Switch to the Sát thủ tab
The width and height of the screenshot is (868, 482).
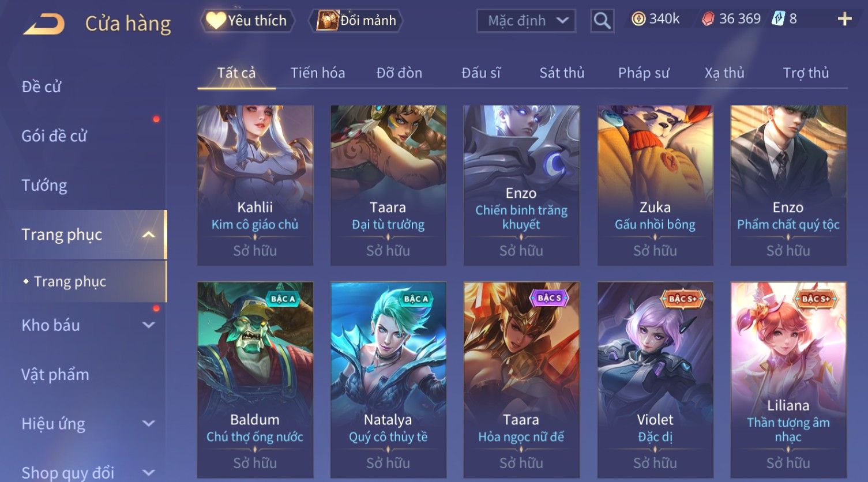[562, 73]
